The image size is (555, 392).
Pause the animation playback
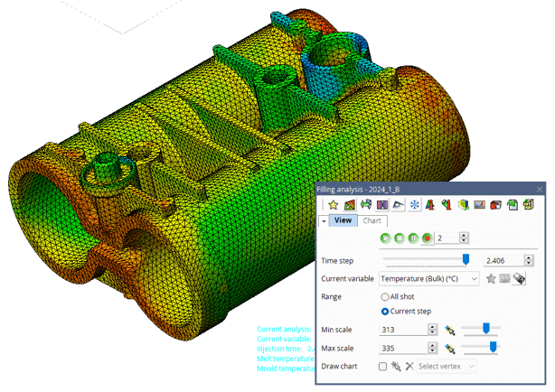(x=413, y=238)
